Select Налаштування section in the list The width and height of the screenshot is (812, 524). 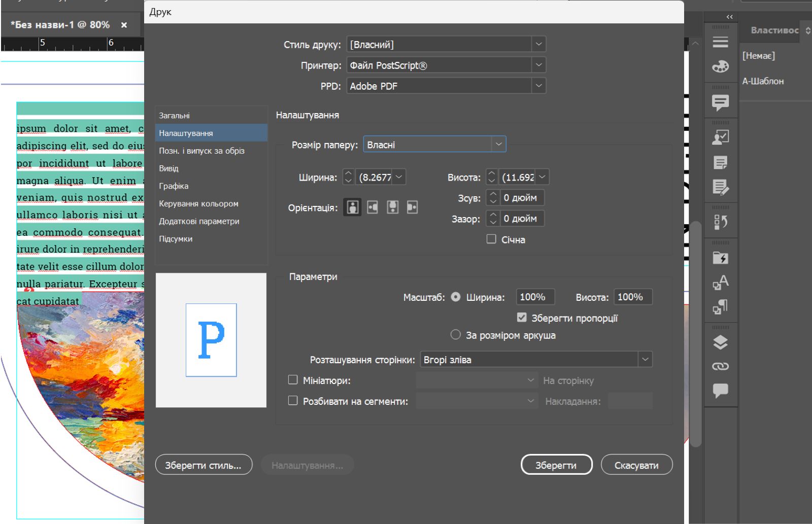pyautogui.click(x=211, y=133)
